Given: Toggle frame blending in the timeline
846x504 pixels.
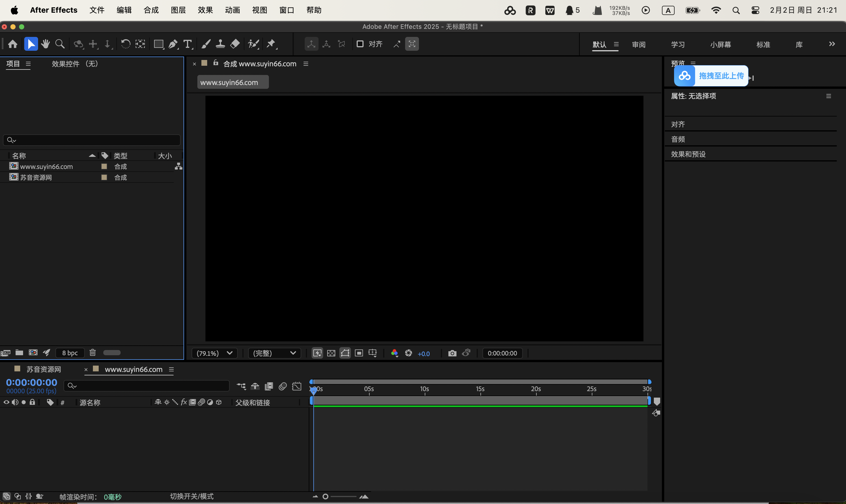Looking at the screenshot, I should (x=268, y=386).
